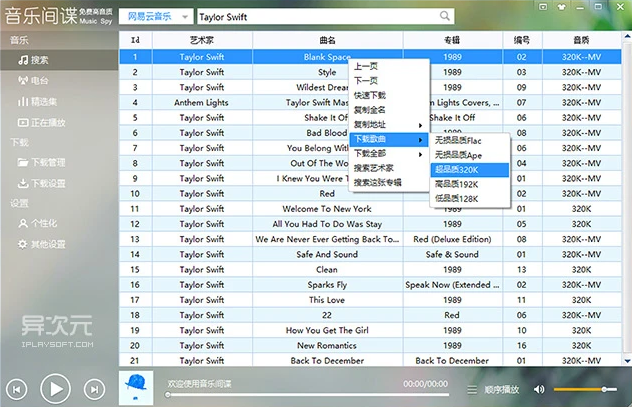The width and height of the screenshot is (632, 407).
Task: Skip to previous track
Action: pos(17,390)
